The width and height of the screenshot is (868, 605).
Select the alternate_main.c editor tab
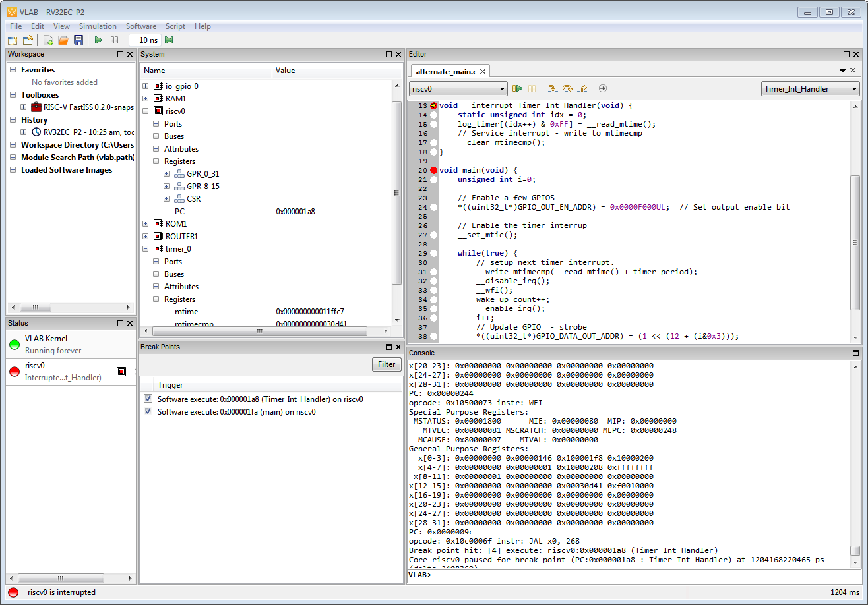coord(446,71)
